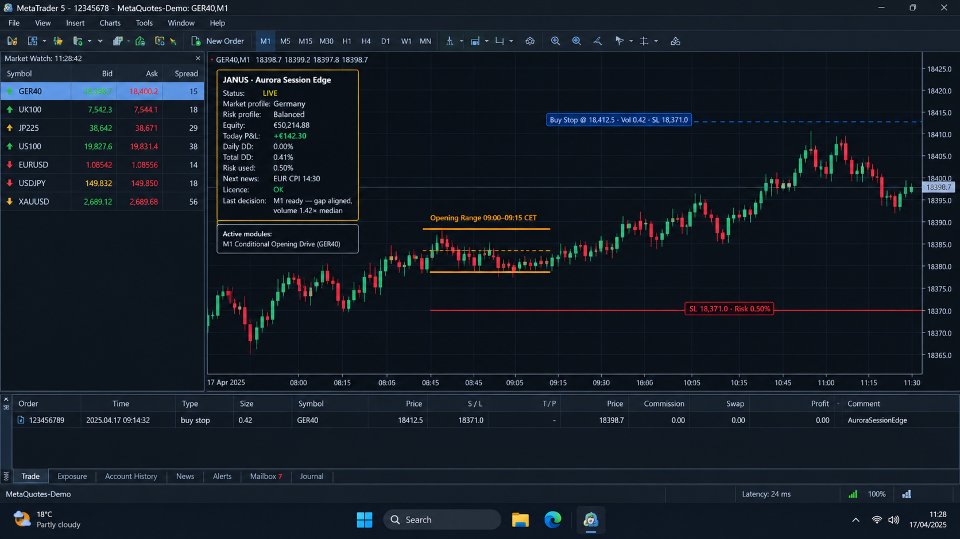
Task: Toggle the D1 timeframe button
Action: [385, 41]
